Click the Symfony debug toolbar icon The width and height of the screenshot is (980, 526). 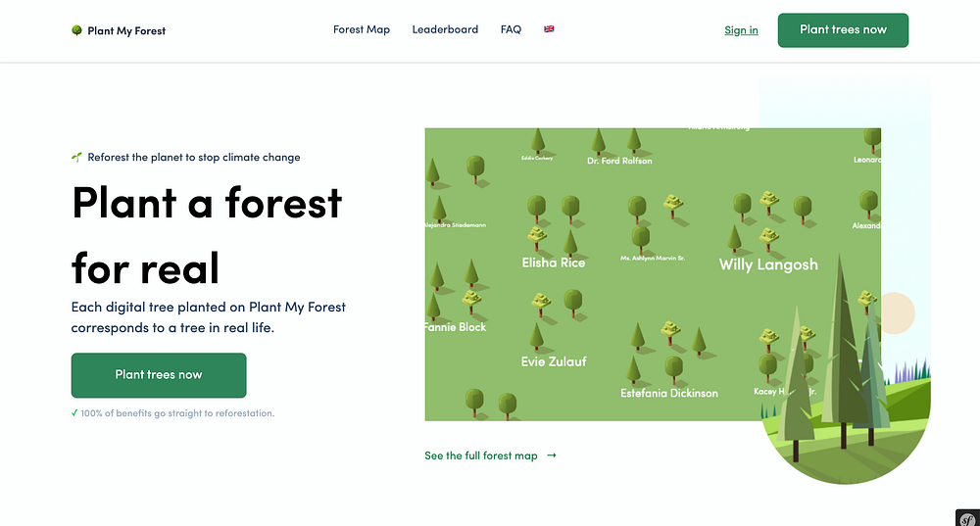967,518
